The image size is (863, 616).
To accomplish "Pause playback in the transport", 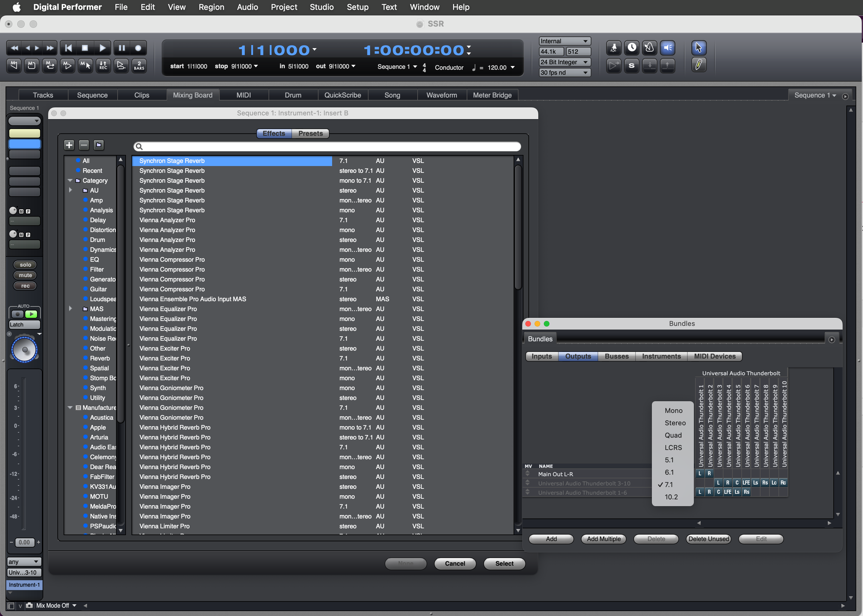I will coord(122,48).
